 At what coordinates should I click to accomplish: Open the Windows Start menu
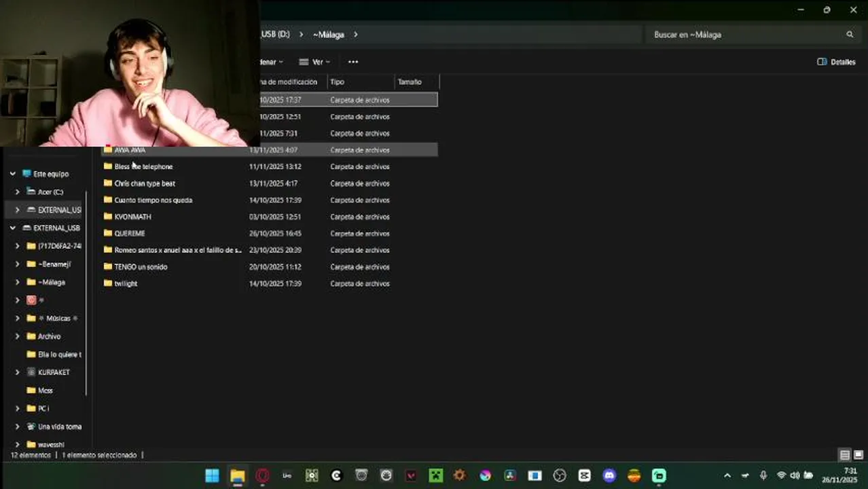[x=212, y=475]
